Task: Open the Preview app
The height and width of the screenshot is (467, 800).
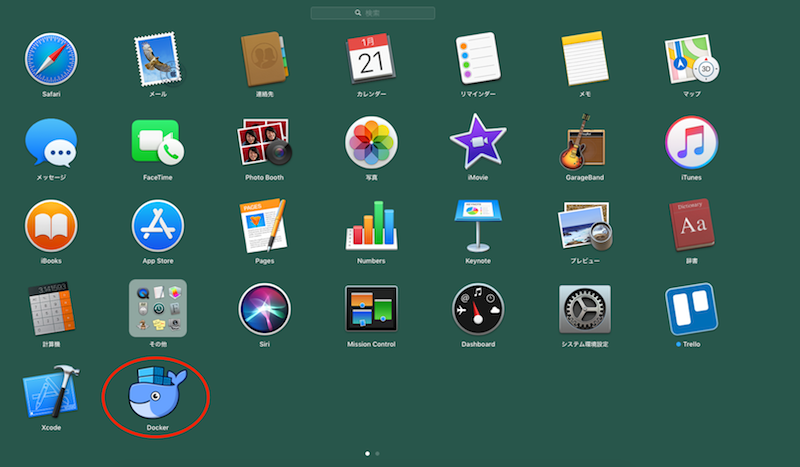Action: (x=585, y=226)
